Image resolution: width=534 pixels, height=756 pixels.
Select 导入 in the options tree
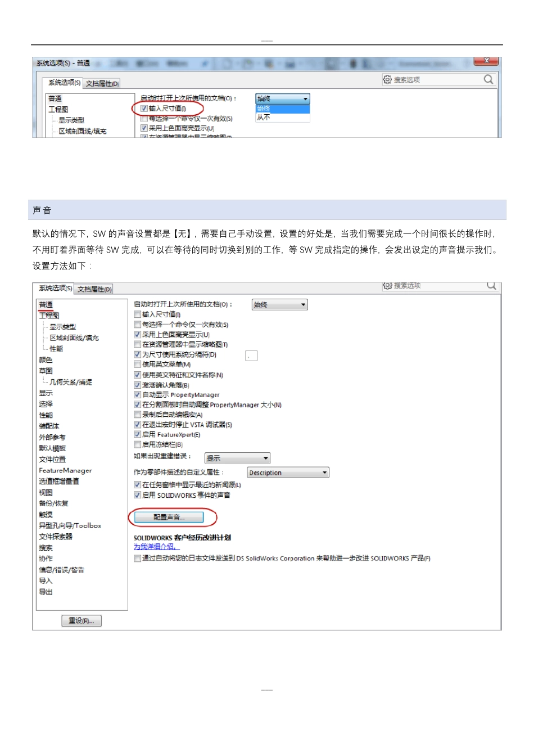pos(46,581)
